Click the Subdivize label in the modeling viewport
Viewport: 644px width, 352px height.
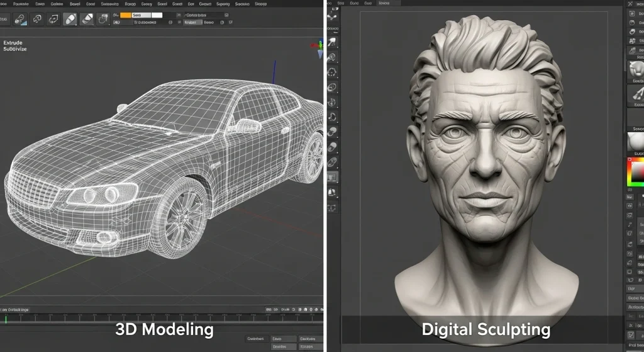15,49
